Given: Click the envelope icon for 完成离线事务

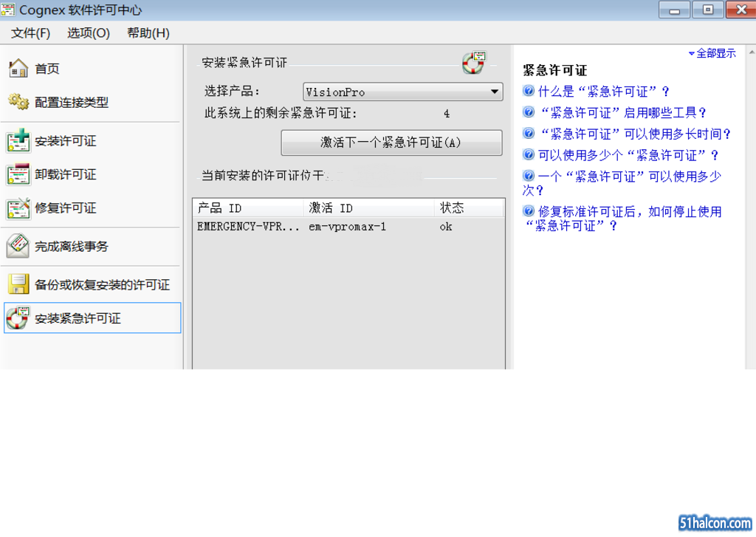Looking at the screenshot, I should (18, 246).
